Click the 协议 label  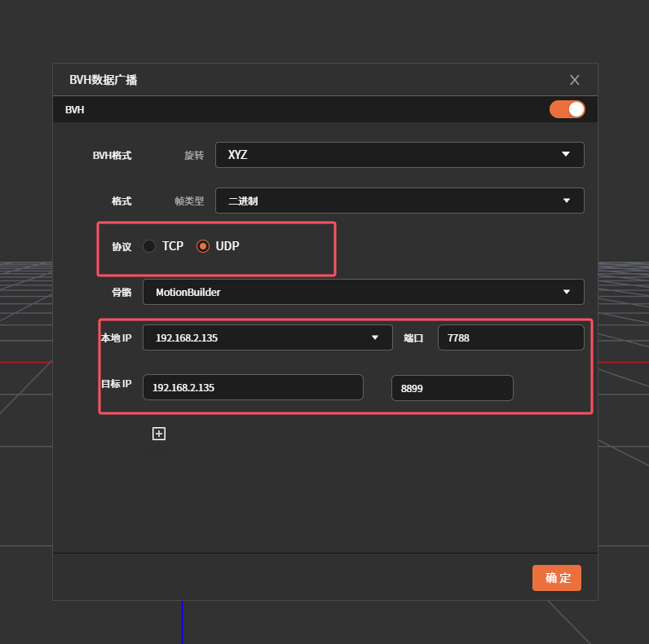pos(121,246)
